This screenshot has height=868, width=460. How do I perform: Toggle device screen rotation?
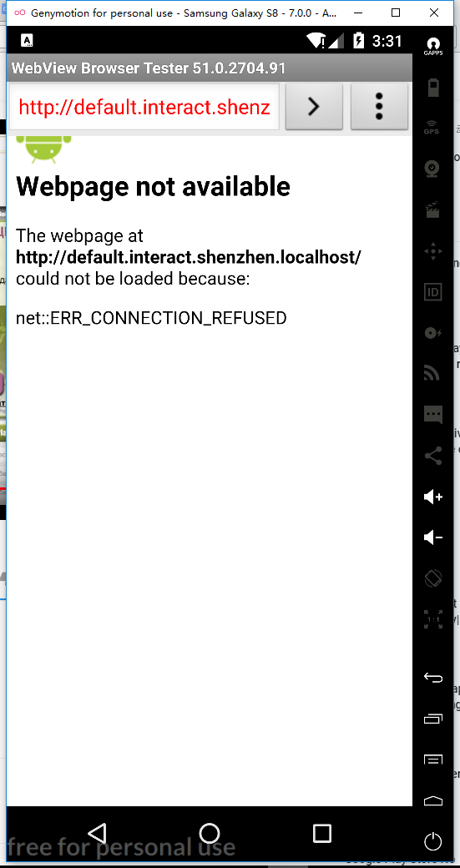[433, 579]
